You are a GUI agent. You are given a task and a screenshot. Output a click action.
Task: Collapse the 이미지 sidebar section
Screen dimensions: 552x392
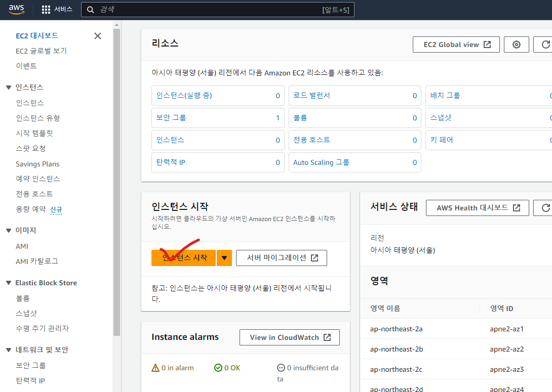(9, 230)
